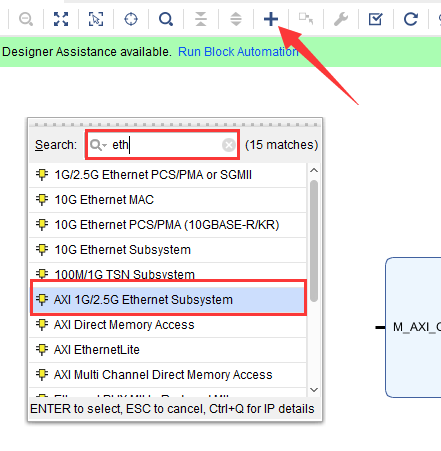The width and height of the screenshot is (441, 451).
Task: Select the area selection tool icon
Action: 96,19
